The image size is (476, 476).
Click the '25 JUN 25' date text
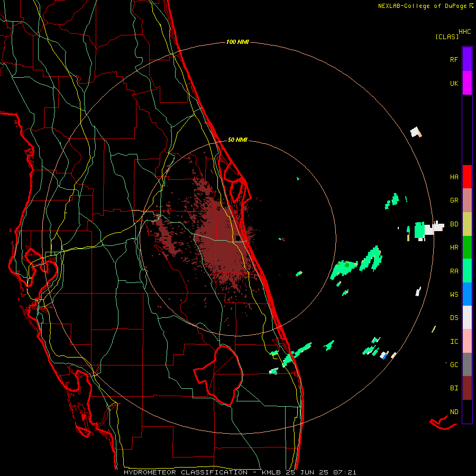(309, 472)
